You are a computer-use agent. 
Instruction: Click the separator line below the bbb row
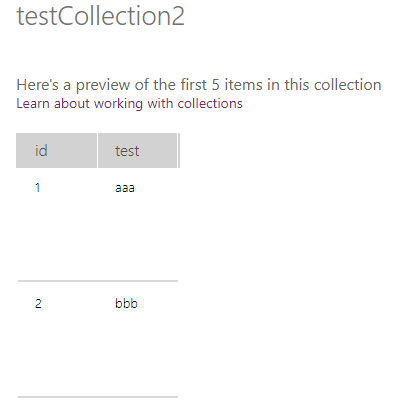click(98, 397)
